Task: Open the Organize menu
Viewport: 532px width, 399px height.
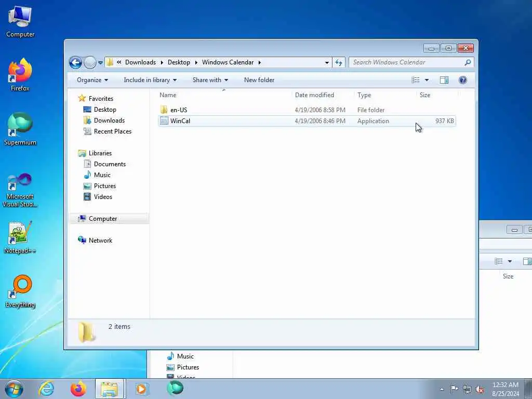Action: [x=92, y=80]
